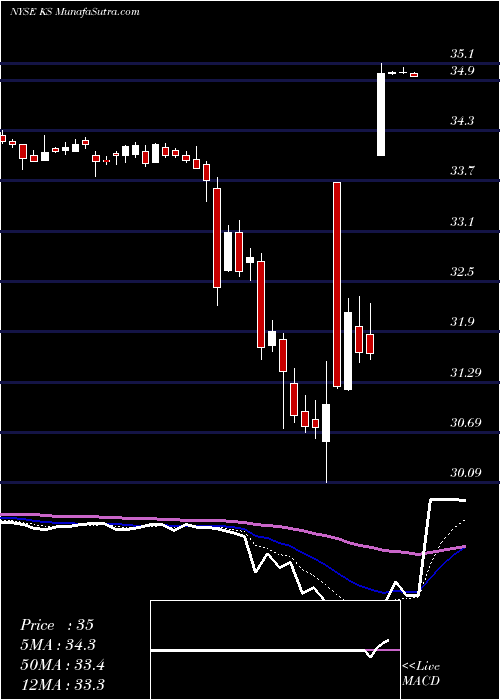Click the '12MA : 33.3' readout

pos(62,685)
